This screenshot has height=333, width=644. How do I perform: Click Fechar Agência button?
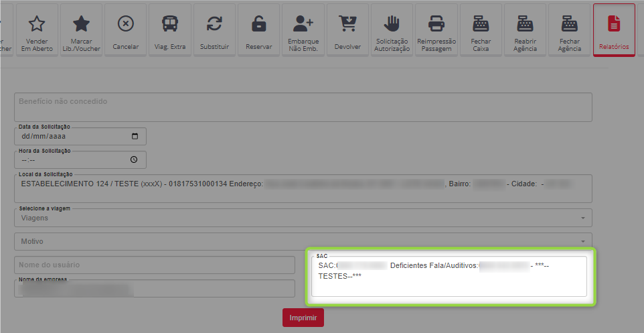click(569, 30)
